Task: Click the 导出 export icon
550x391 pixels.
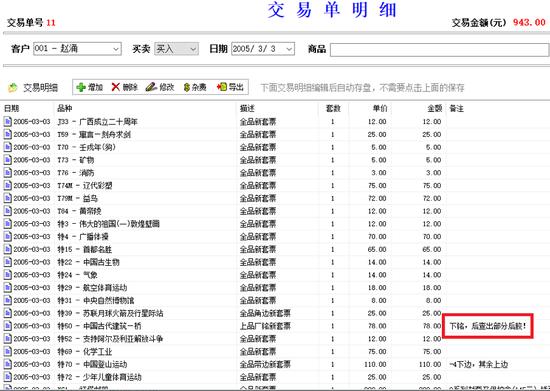Action: tap(222, 87)
